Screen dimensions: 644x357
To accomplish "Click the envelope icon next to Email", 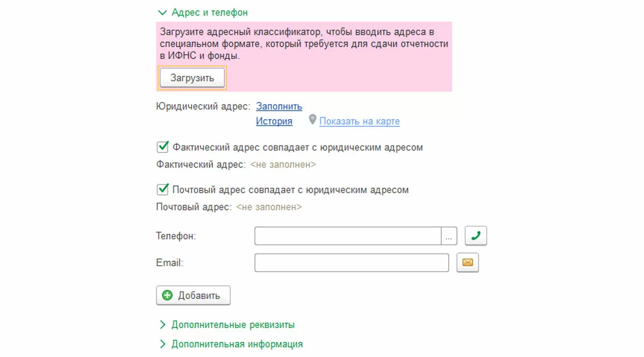I will [x=467, y=263].
